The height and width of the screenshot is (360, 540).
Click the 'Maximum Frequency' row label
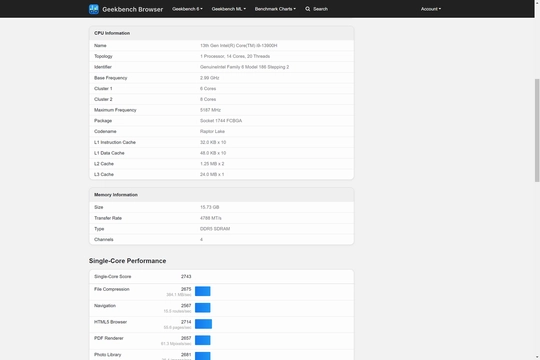click(115, 110)
